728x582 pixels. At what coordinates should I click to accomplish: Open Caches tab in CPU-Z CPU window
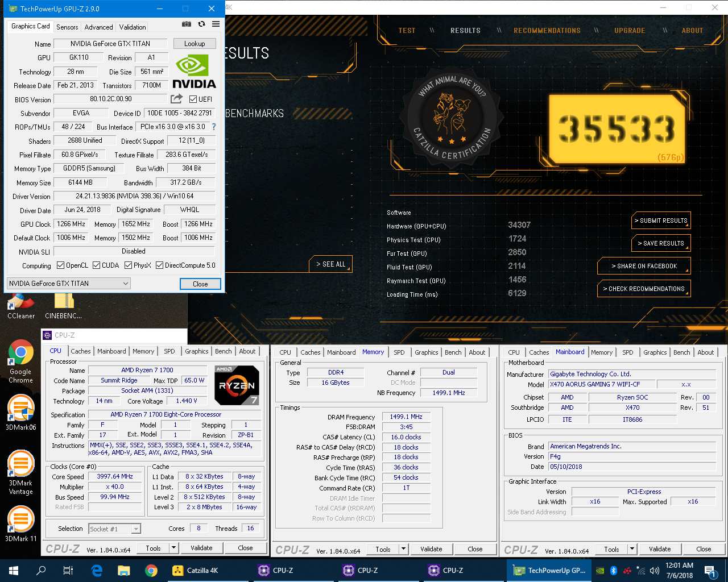81,351
